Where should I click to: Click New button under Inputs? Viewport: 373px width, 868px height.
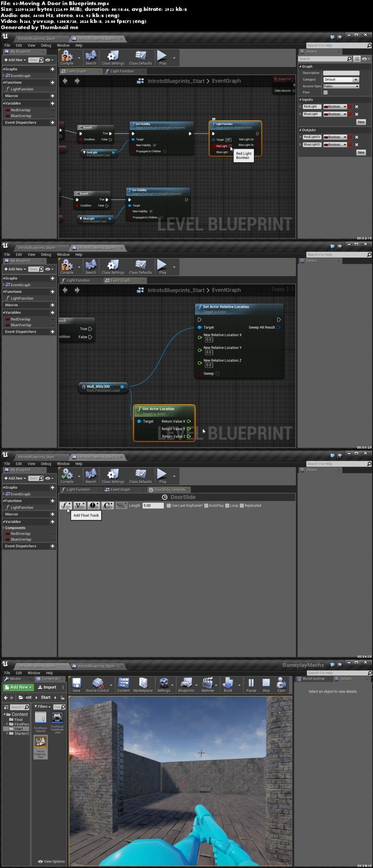point(361,122)
